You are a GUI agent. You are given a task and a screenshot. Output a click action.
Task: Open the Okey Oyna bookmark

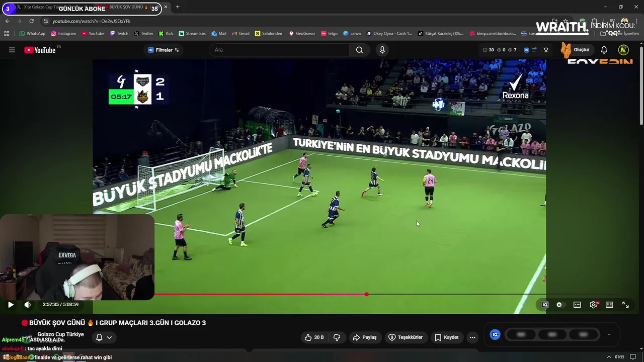[x=389, y=33]
